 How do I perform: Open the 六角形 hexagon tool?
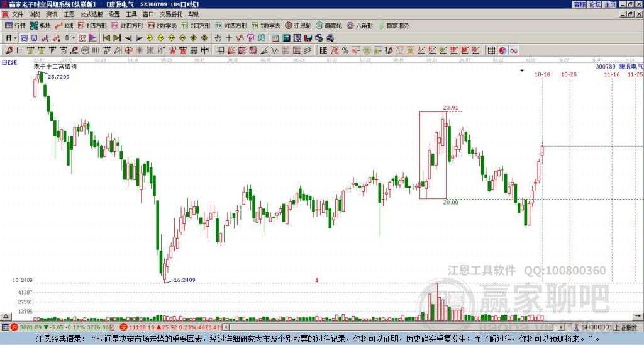(360, 25)
